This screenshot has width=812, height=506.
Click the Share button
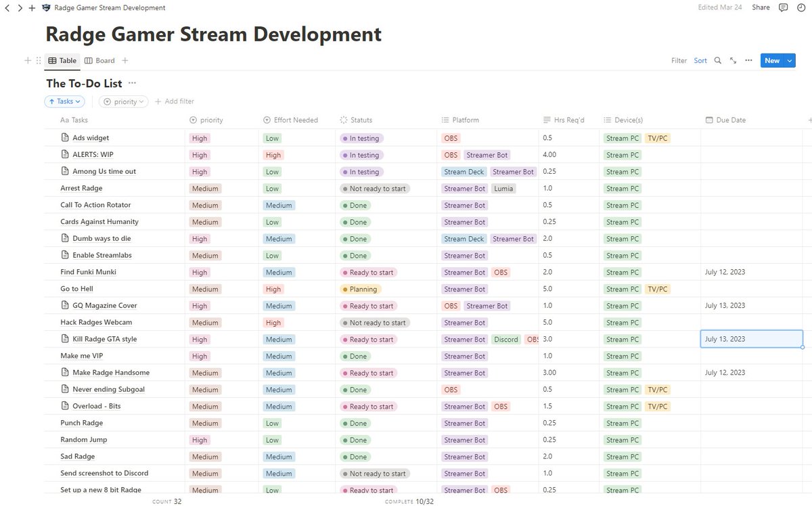(x=761, y=7)
